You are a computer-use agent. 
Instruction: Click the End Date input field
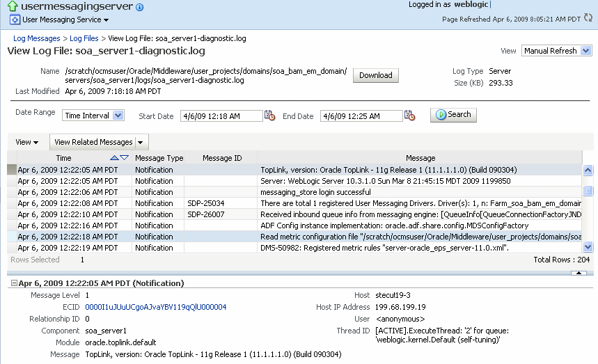pos(361,116)
